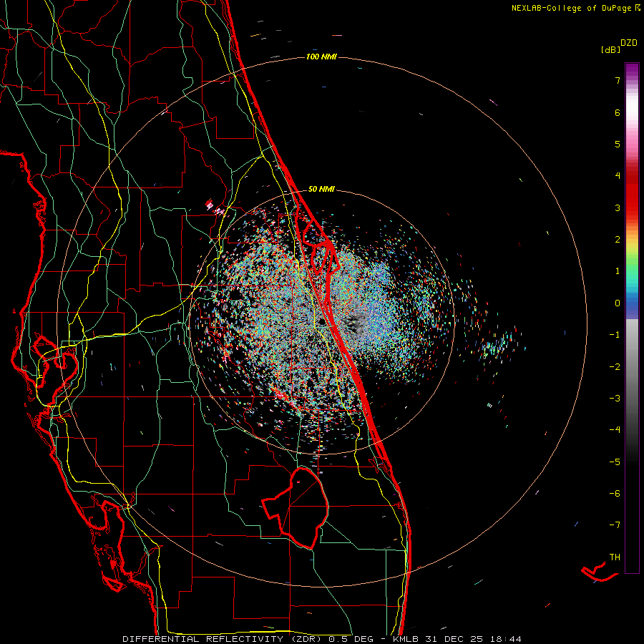Click the TH threshold label on the scale
This screenshot has width=644, height=644.
coord(615,557)
